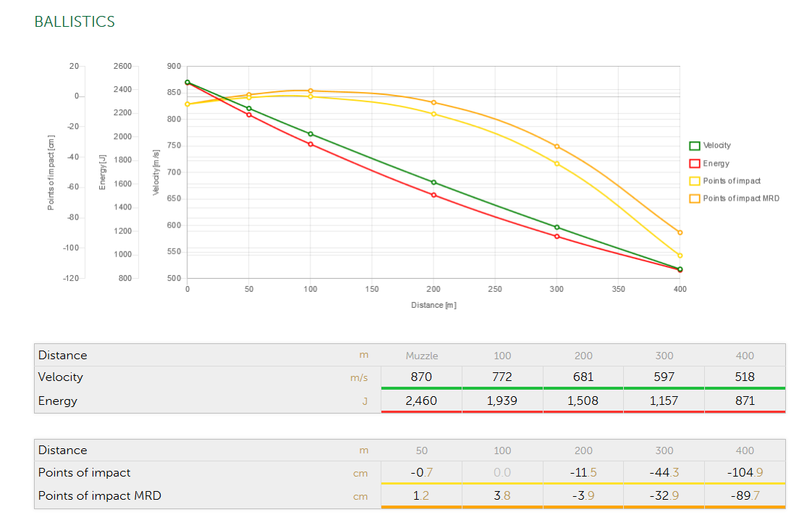Select the Muzzle velocity cell showing 870

pos(420,377)
